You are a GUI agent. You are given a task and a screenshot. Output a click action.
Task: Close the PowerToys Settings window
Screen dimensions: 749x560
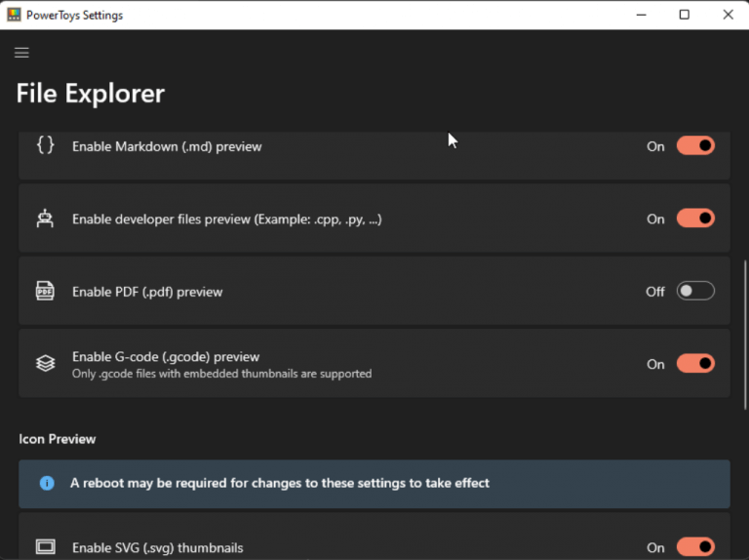[728, 15]
